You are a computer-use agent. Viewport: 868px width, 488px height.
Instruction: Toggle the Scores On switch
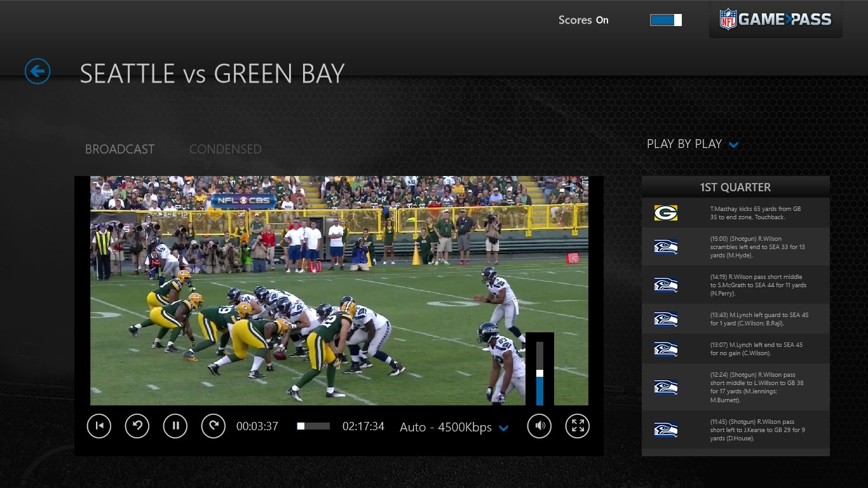pyautogui.click(x=666, y=20)
